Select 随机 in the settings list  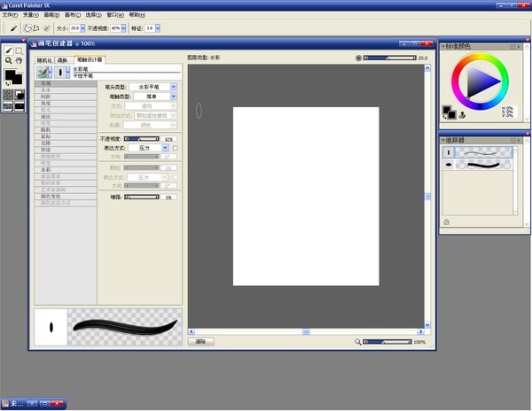point(66,130)
